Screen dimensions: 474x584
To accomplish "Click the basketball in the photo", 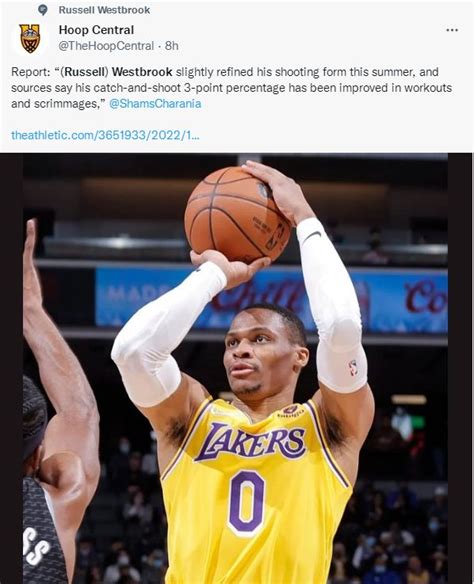I will [237, 215].
